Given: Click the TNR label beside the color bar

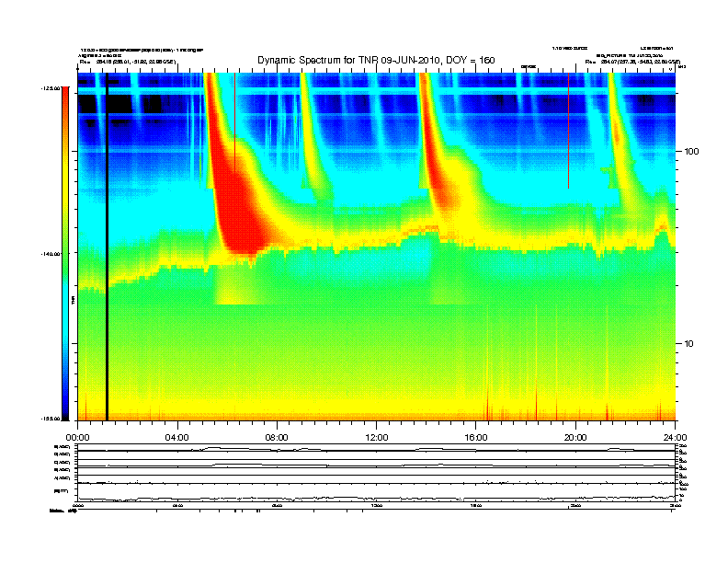Looking at the screenshot, I should pyautogui.click(x=73, y=300).
